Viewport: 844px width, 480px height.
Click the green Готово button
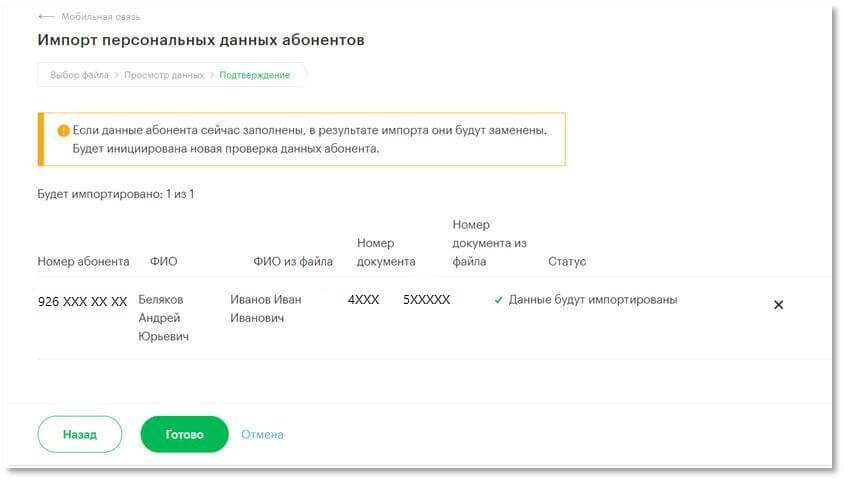coord(184,434)
